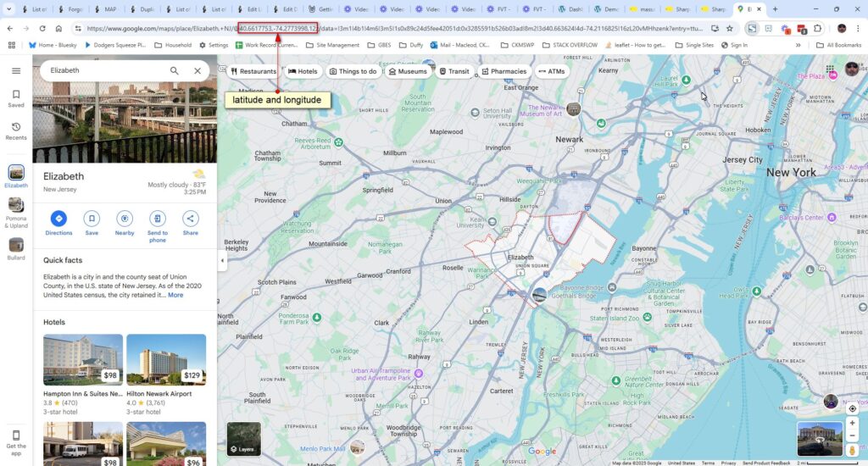Click the Jersey City map label
The height and width of the screenshot is (466, 868).
coord(743,159)
